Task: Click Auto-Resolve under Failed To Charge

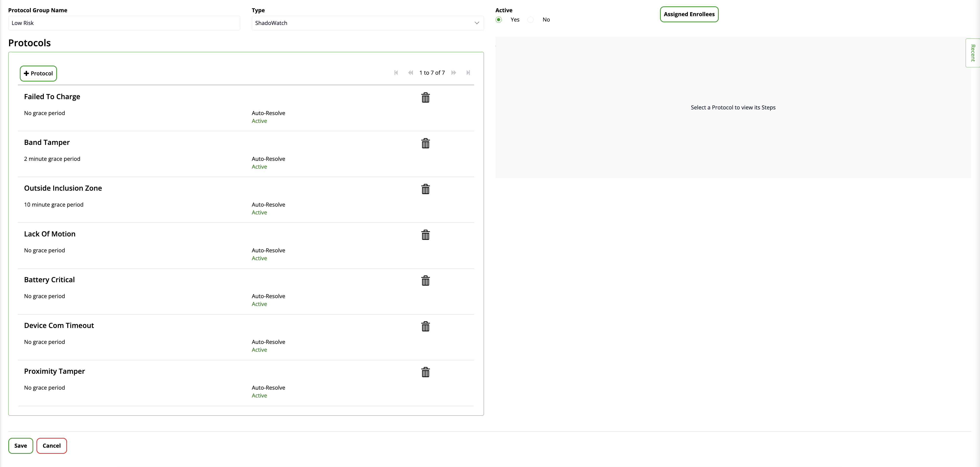Action: [x=268, y=113]
